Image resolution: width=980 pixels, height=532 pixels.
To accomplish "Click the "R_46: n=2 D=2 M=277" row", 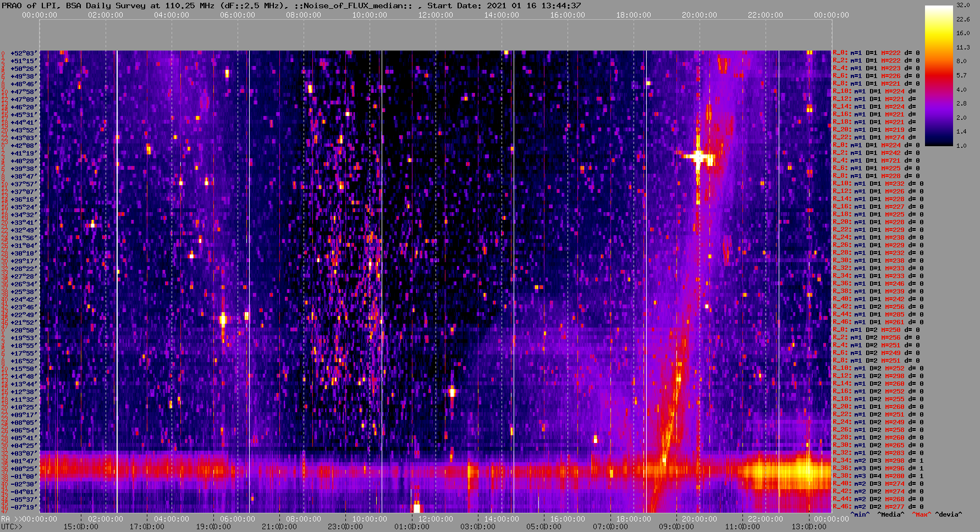I will [878, 507].
